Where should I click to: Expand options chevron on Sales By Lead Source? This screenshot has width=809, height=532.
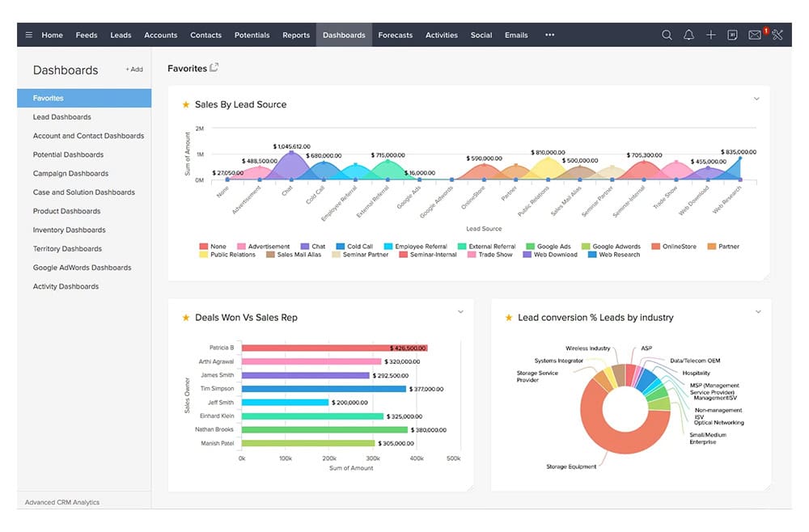tap(756, 99)
